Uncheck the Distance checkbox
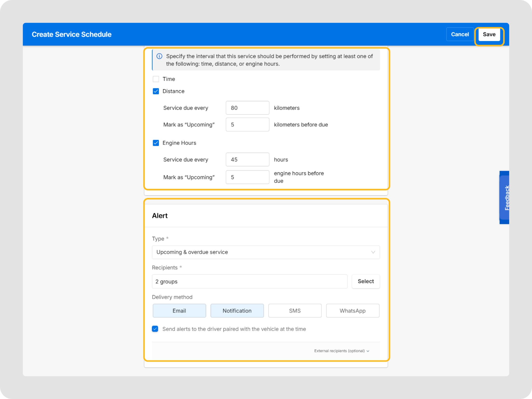Viewport: 532px width, 399px height. coord(156,91)
